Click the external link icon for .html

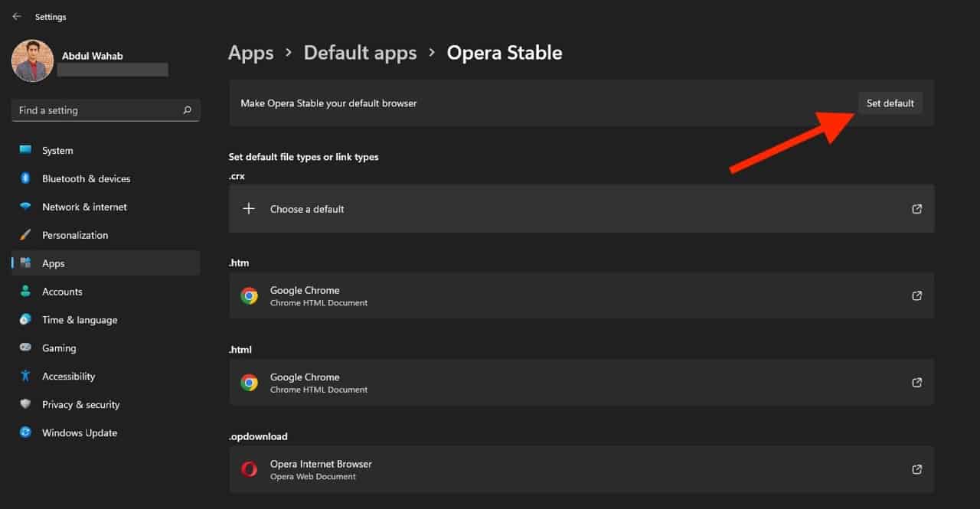click(x=916, y=382)
